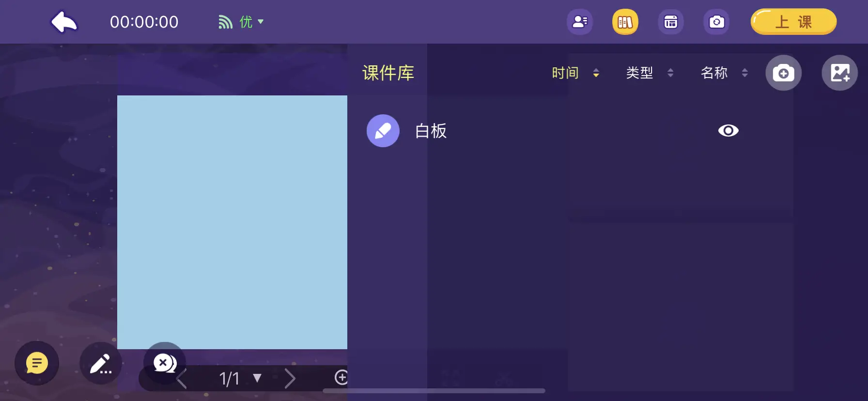Image resolution: width=868 pixels, height=401 pixels.
Task: Go to the next whiteboard page
Action: point(290,378)
